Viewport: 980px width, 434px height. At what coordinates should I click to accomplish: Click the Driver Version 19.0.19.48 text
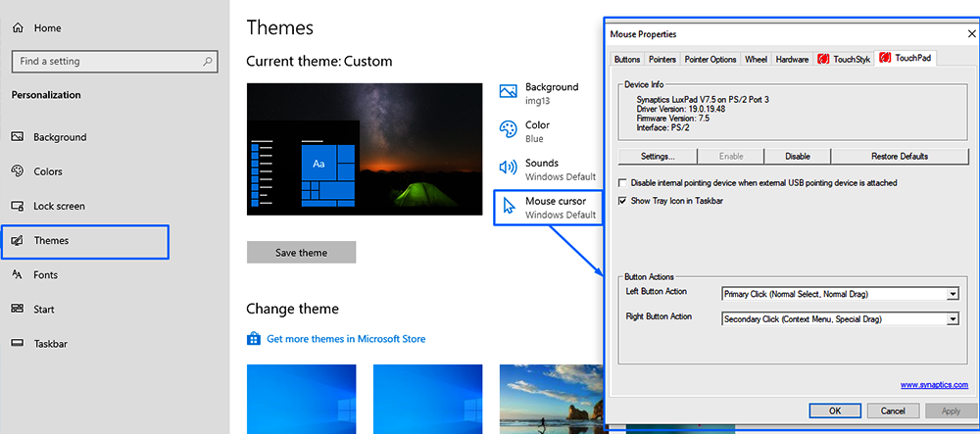coord(681,109)
